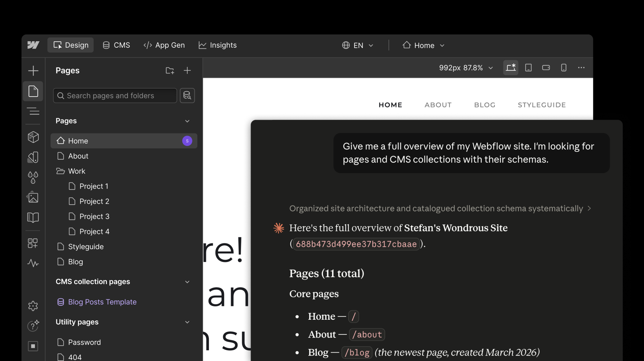
Task: Open the Add elements plus panel
Action: click(33, 70)
